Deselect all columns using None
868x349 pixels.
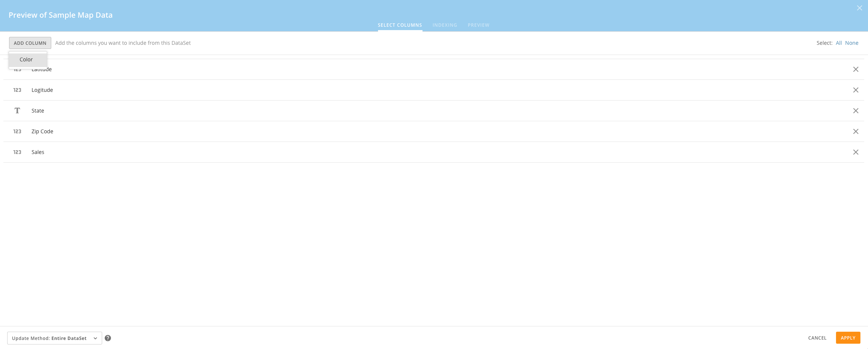(851, 43)
